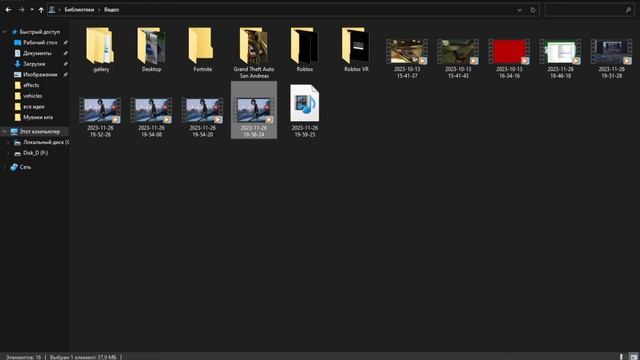
Task: Select the vehicles folder in sidebar
Action: (x=33, y=96)
